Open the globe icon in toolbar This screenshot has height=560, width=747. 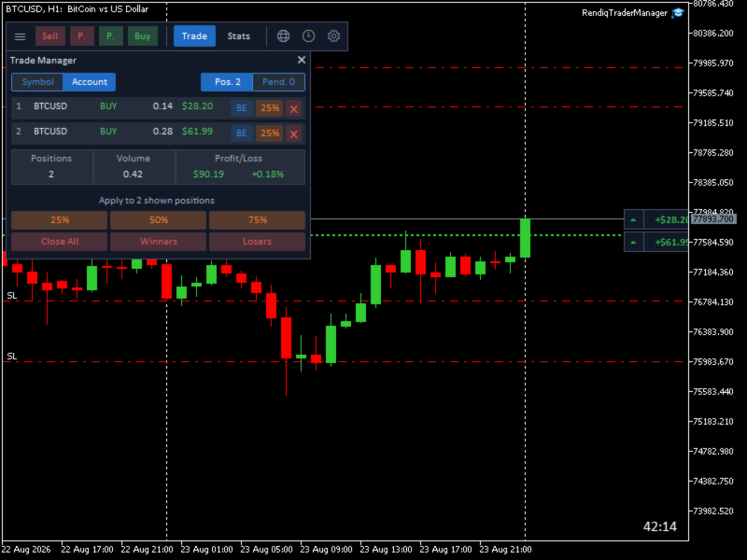284,36
